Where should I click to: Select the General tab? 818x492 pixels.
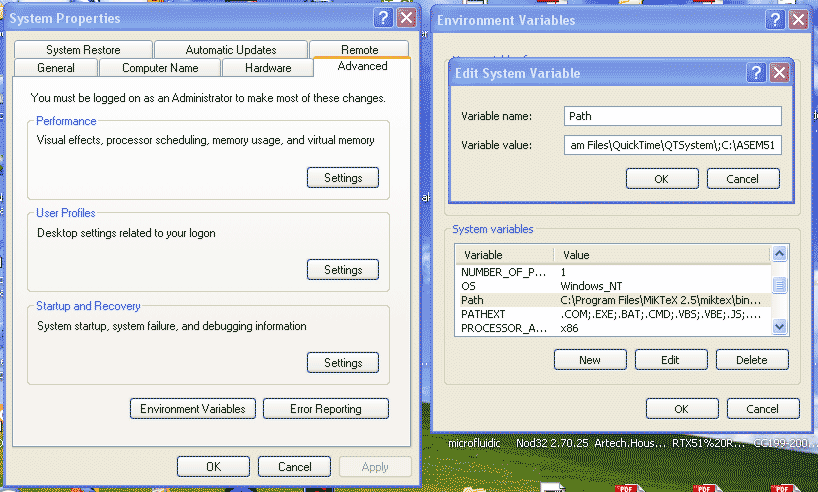pyautogui.click(x=56, y=68)
